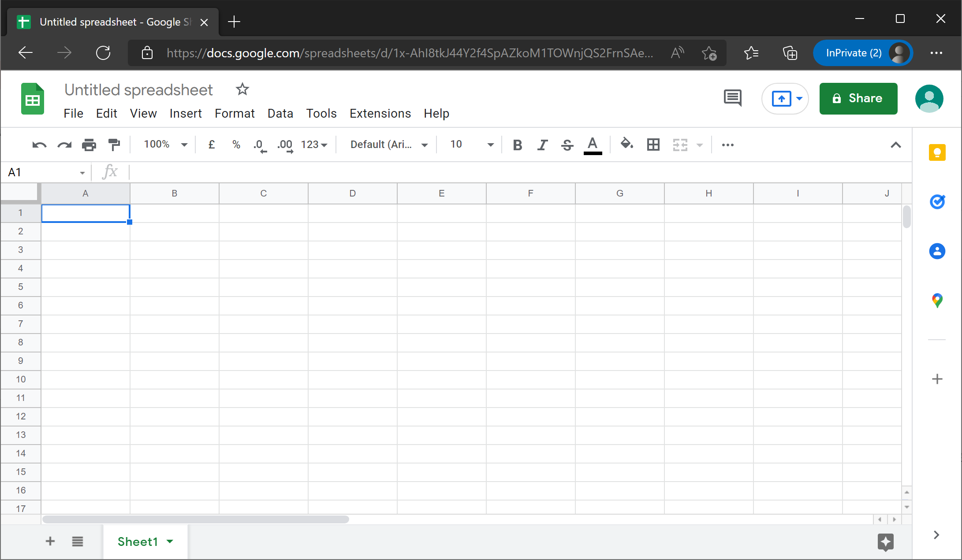Viewport: 962px width, 560px height.
Task: Click the Share button
Action: (858, 99)
